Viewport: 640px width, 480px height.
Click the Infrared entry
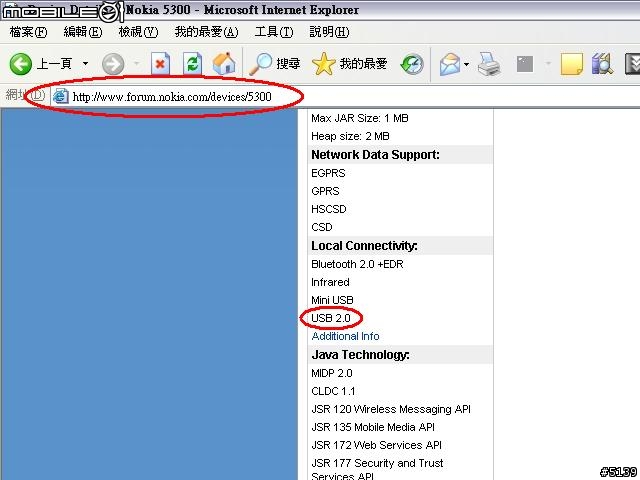pyautogui.click(x=330, y=282)
